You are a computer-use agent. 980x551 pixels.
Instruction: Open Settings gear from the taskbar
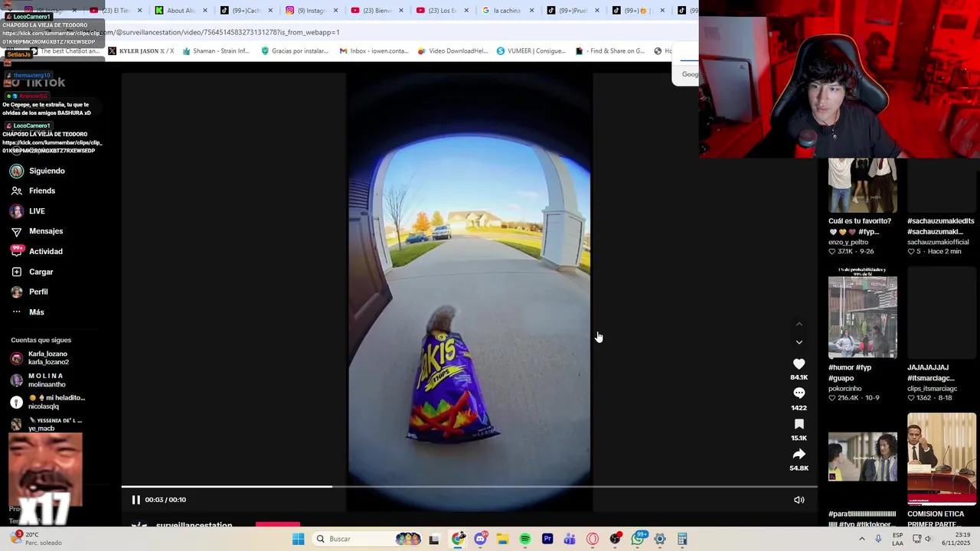point(660,539)
